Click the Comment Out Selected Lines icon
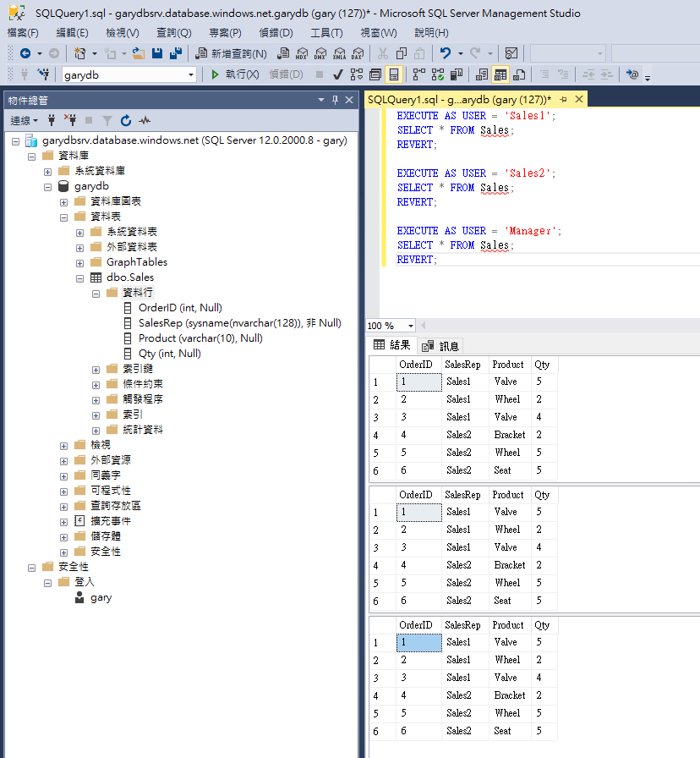This screenshot has height=758, width=700. [x=544, y=74]
